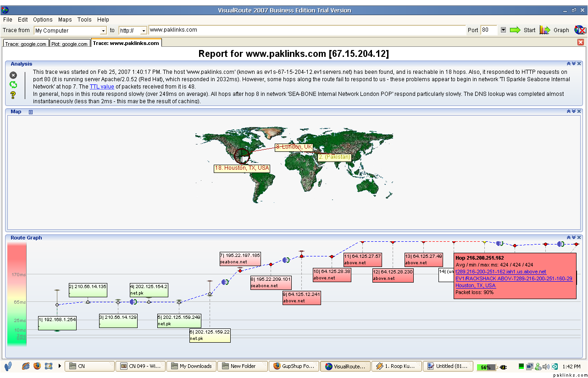Click the TTL value link
Image resolution: width=588 pixels, height=378 pixels.
(x=102, y=87)
